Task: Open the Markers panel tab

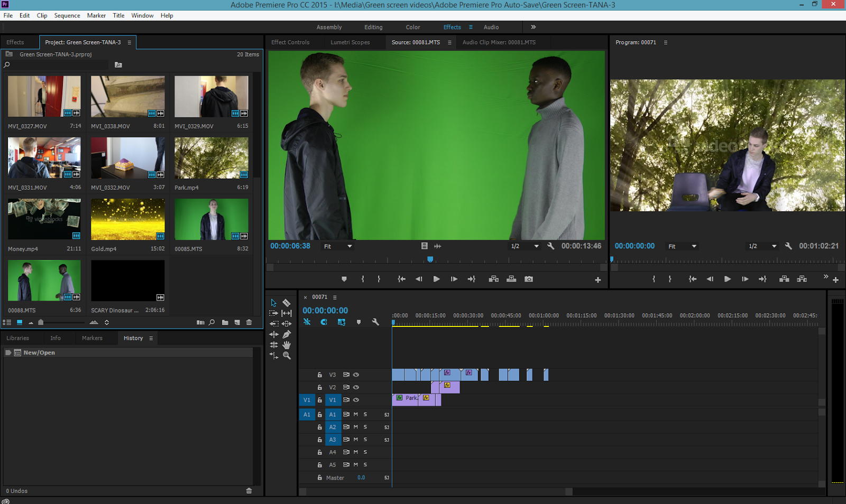Action: pos(92,338)
